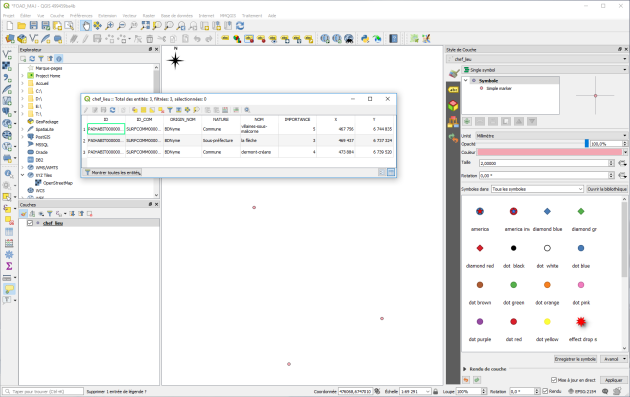
Task: Click the lock scale icon in status bar
Action: pyautogui.click(x=436, y=391)
